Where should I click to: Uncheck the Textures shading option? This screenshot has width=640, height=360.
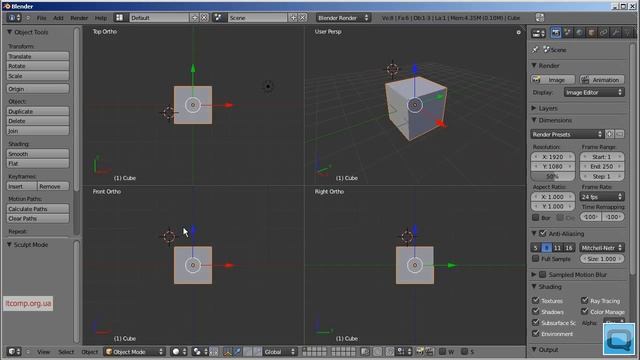pos(536,300)
